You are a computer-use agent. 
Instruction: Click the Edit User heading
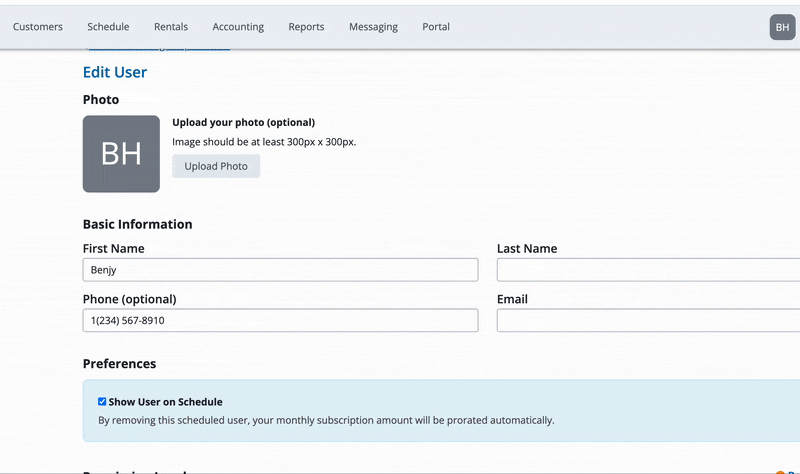click(x=115, y=72)
